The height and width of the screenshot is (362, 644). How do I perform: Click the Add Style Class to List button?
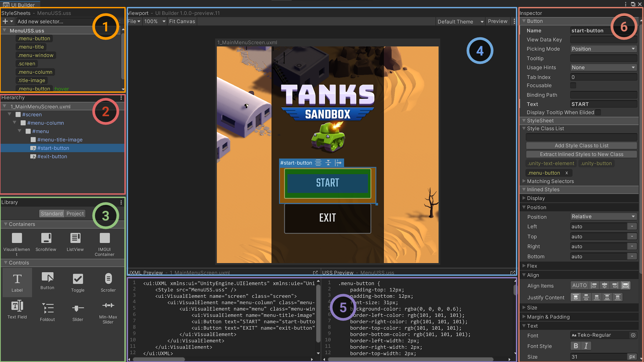coord(581,145)
